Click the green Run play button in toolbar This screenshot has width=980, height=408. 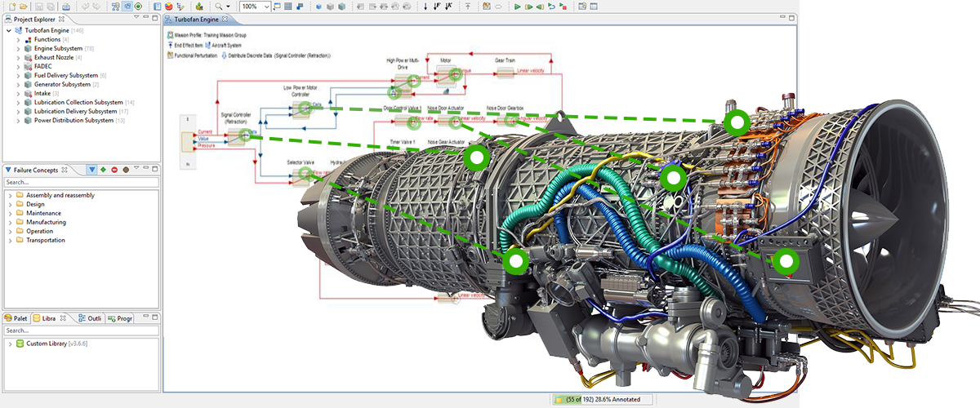(x=517, y=7)
